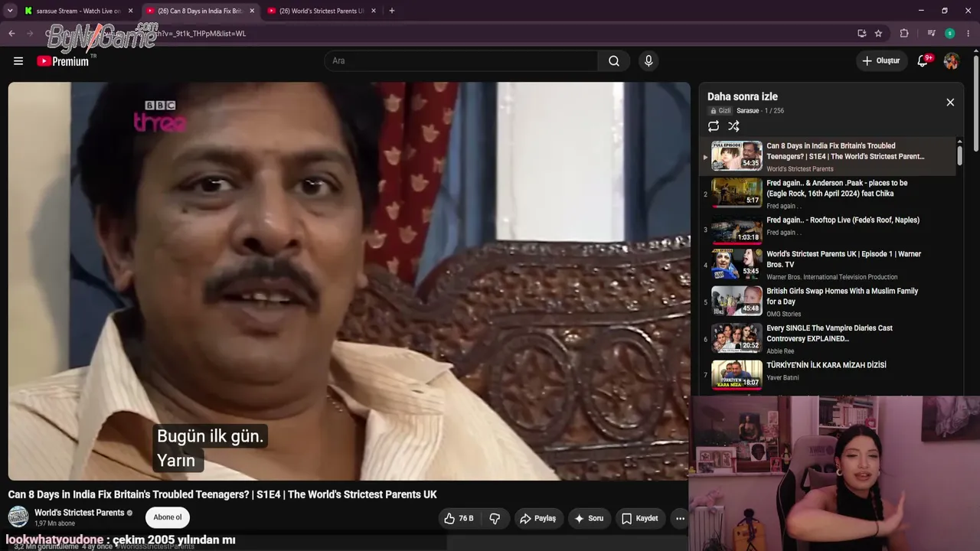The height and width of the screenshot is (551, 980).
Task: Like the video (76 B)
Action: point(459,518)
